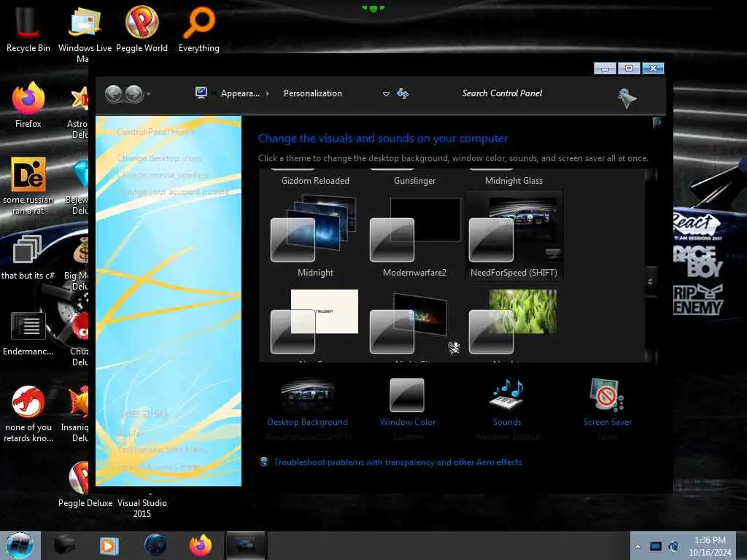The height and width of the screenshot is (560, 747).
Task: Open the 'that but its c#' desktop icon
Action: click(28, 257)
